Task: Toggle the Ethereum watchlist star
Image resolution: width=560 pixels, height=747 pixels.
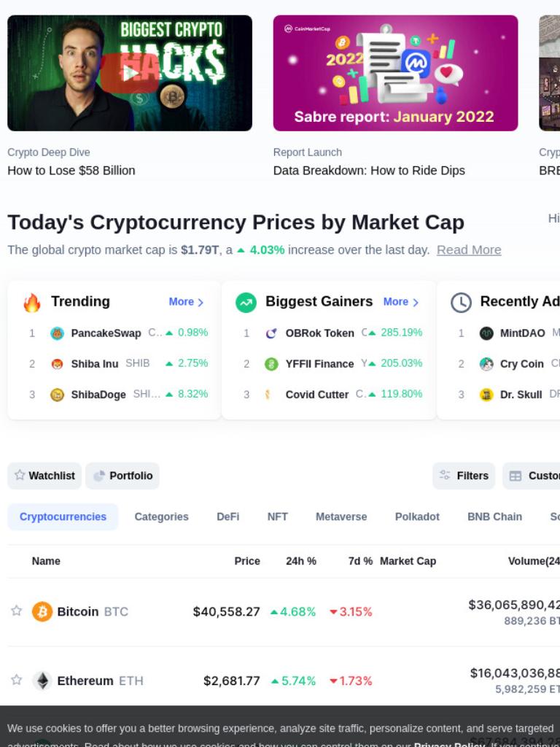Action: pyautogui.click(x=17, y=679)
